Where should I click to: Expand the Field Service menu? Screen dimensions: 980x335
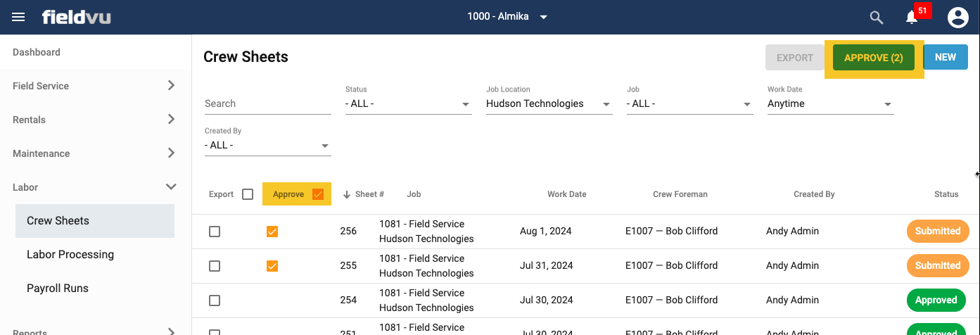96,86
